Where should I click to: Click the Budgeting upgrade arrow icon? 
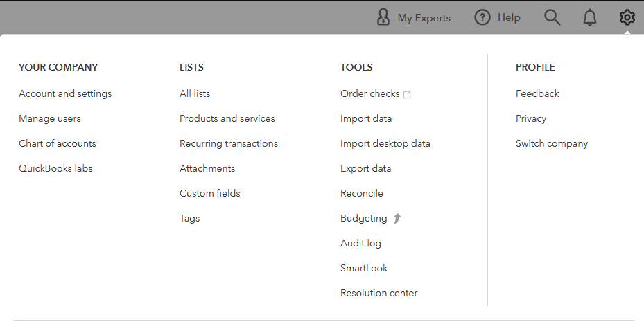[x=397, y=218]
